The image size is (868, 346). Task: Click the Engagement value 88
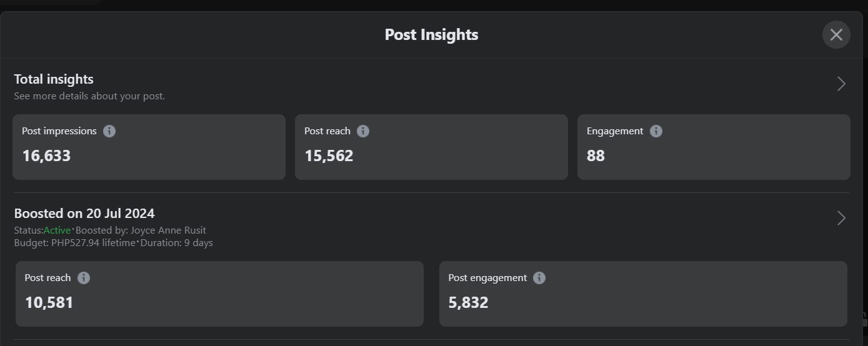[x=596, y=156]
